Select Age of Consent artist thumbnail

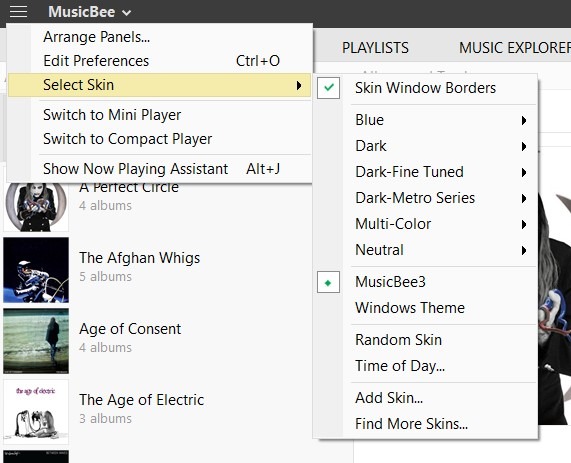pyautogui.click(x=36, y=341)
